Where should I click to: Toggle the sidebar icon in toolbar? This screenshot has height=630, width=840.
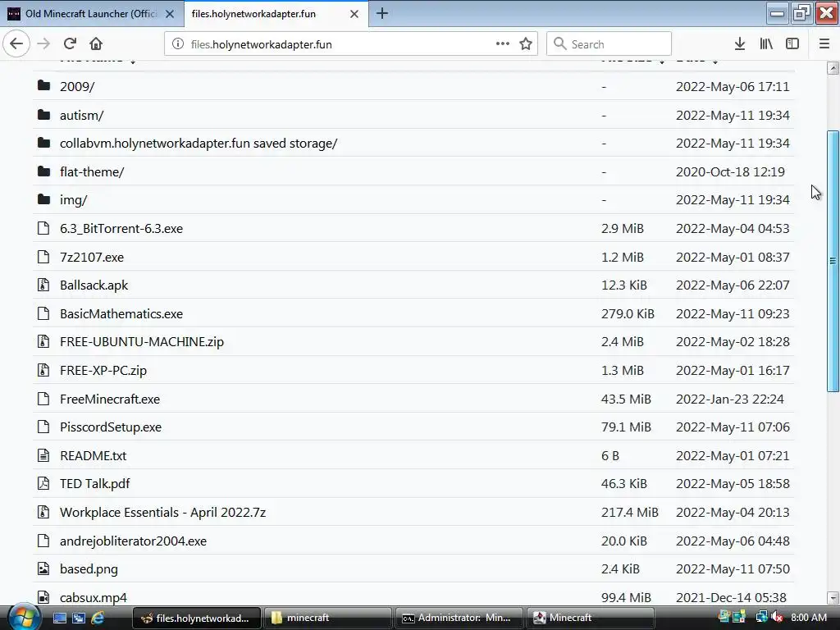click(792, 44)
